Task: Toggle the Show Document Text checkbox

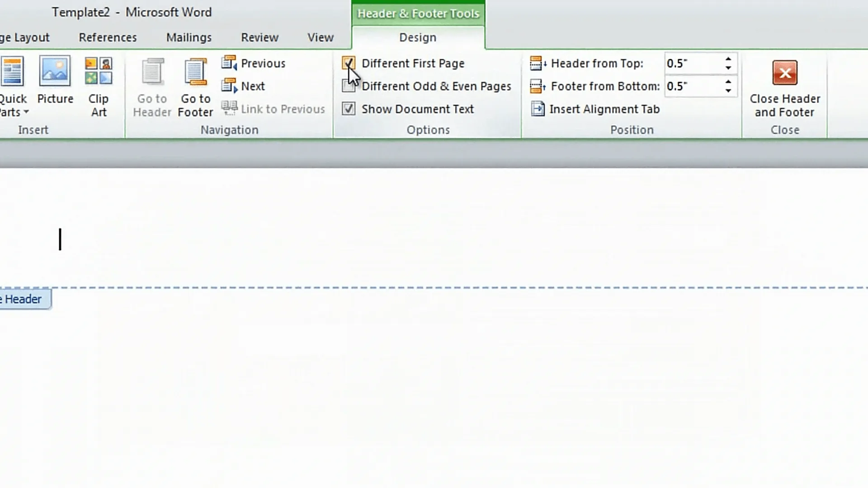Action: [349, 109]
